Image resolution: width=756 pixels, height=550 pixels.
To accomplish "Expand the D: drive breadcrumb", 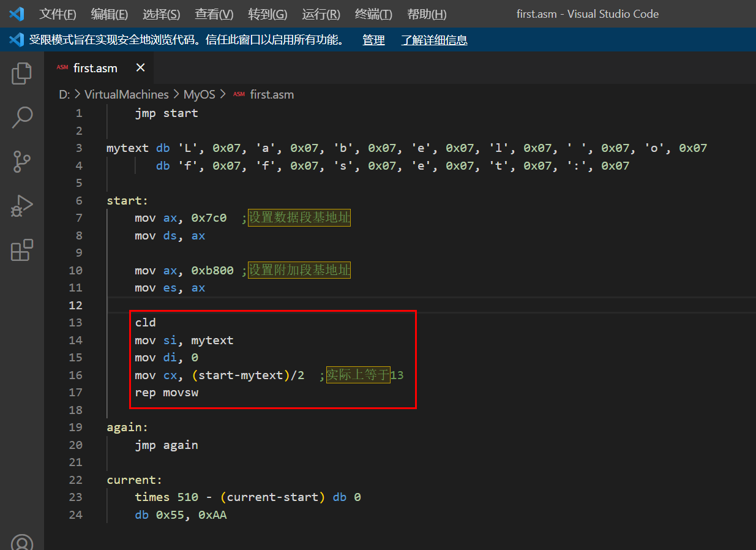I will (x=64, y=94).
